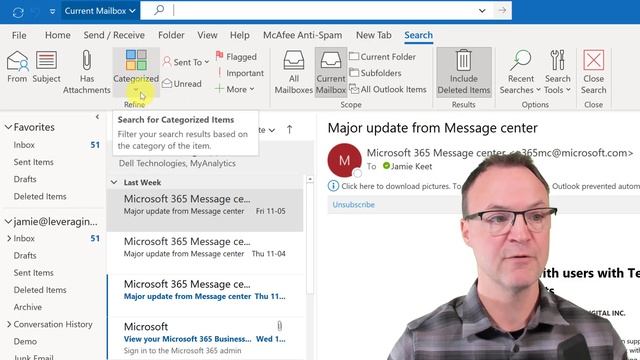Filter search by Important items

[240, 73]
